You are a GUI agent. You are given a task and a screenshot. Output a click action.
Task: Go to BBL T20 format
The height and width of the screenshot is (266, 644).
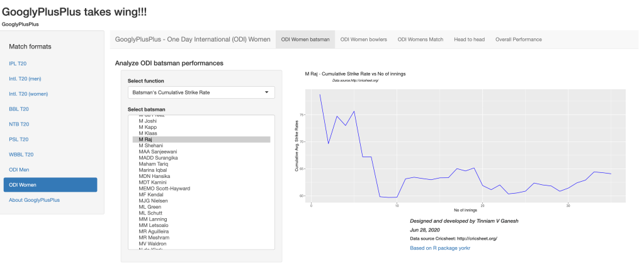coord(19,109)
